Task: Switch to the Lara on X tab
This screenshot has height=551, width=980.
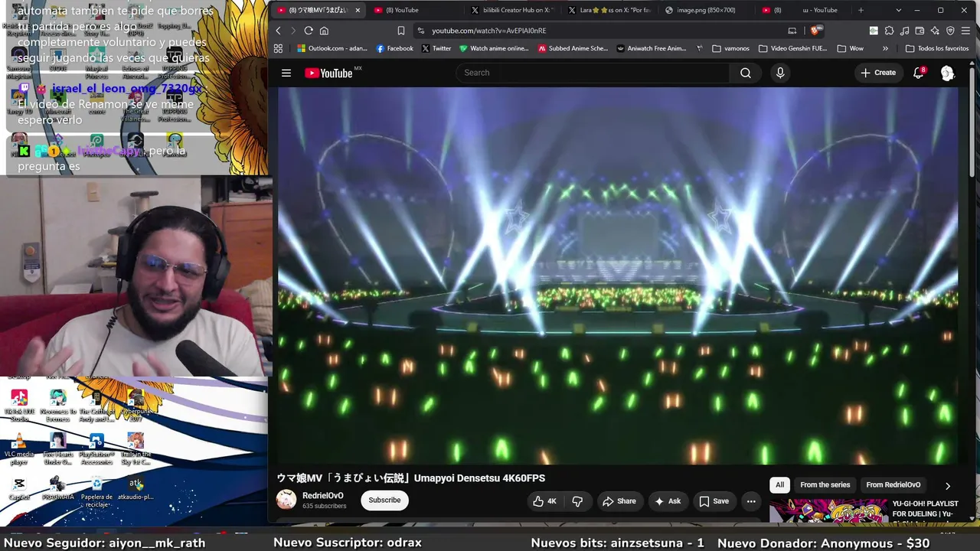Action: [609, 10]
